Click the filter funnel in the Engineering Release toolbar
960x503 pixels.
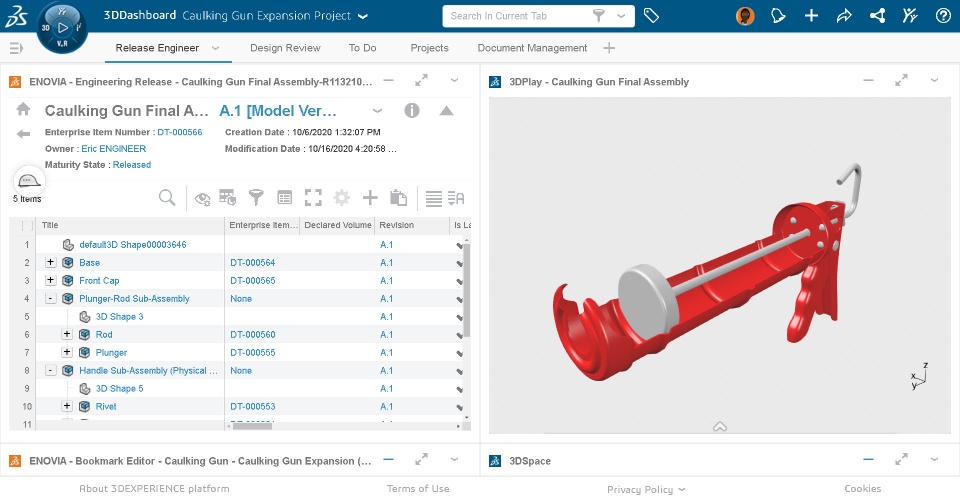tap(256, 198)
